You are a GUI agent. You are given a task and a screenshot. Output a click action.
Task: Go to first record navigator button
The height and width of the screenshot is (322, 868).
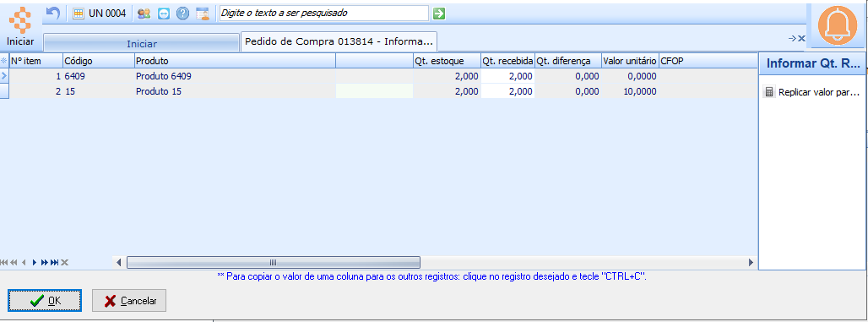click(x=4, y=262)
